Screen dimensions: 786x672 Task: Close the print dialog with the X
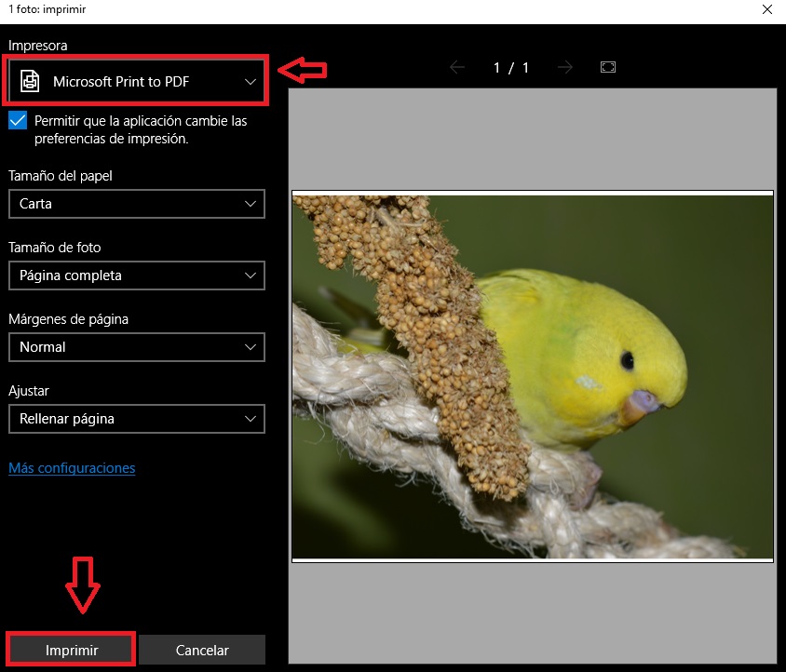[x=766, y=10]
